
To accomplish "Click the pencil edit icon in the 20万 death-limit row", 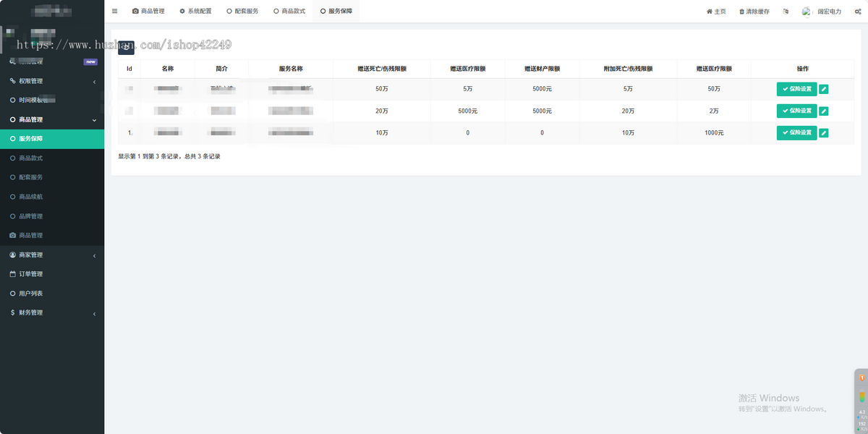I will 823,111.
